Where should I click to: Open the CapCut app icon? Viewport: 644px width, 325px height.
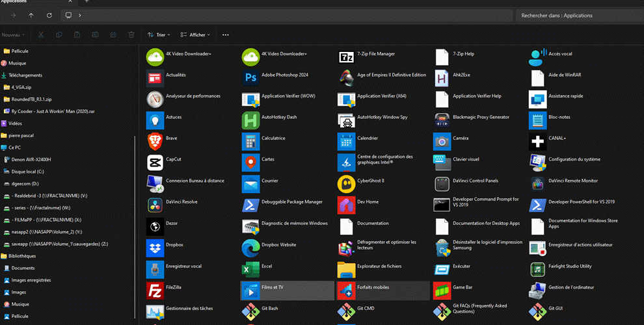155,162
